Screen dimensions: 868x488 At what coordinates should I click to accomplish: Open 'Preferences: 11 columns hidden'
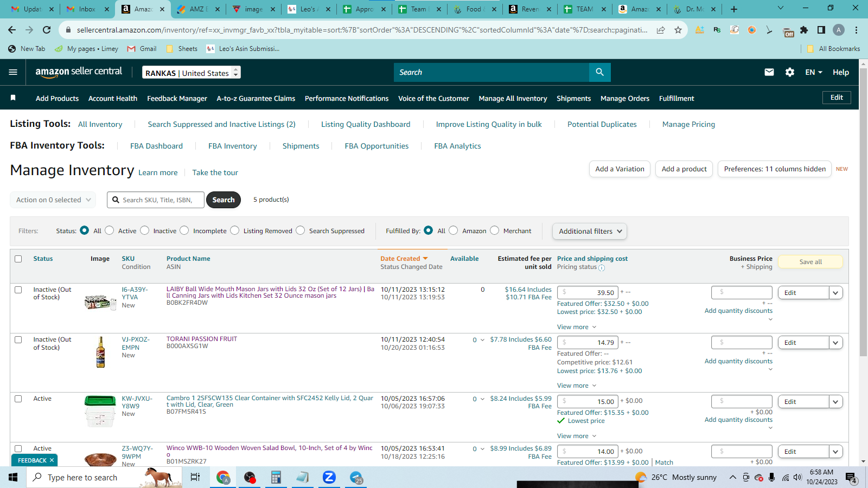click(x=775, y=169)
